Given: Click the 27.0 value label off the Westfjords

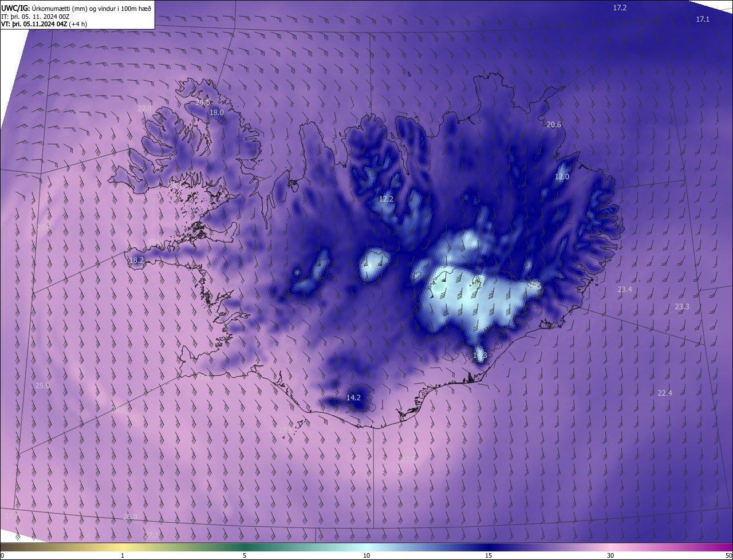Looking at the screenshot, I should [144, 108].
